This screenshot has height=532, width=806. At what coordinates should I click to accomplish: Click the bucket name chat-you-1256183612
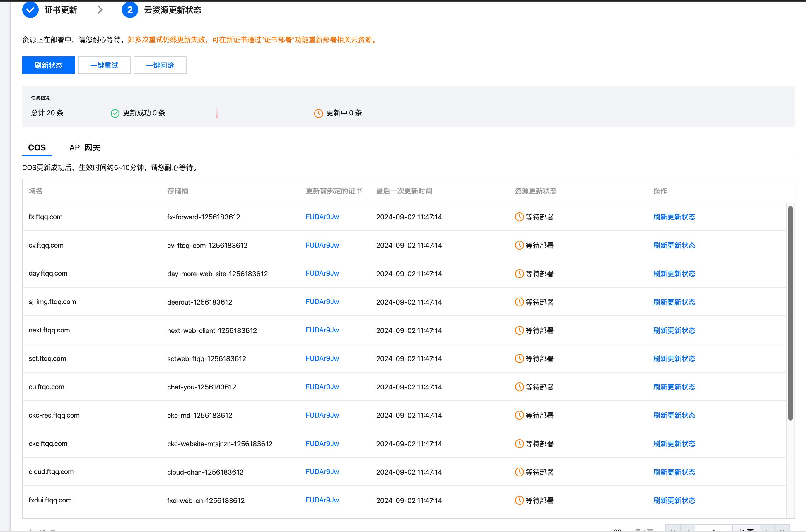click(x=202, y=387)
